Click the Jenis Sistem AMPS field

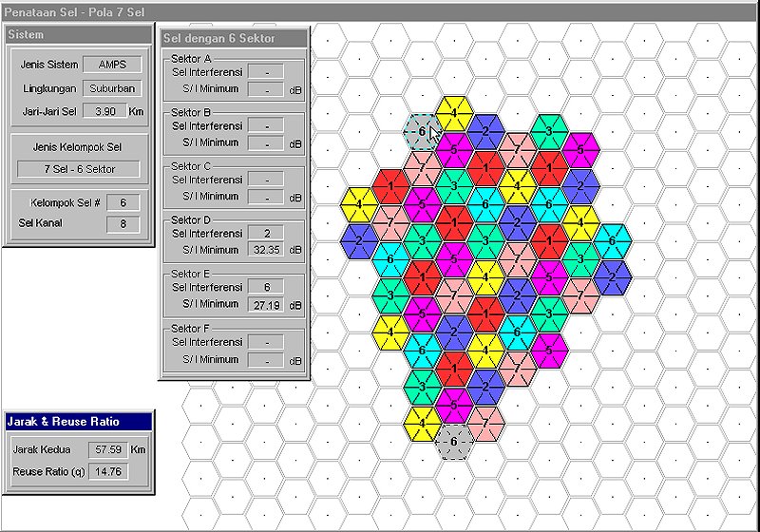(111, 65)
